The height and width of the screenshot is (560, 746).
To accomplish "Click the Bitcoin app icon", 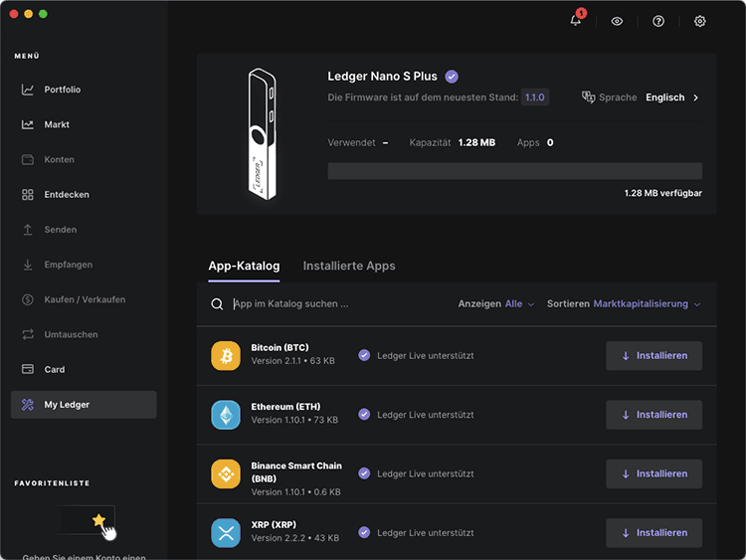I will pyautogui.click(x=226, y=355).
